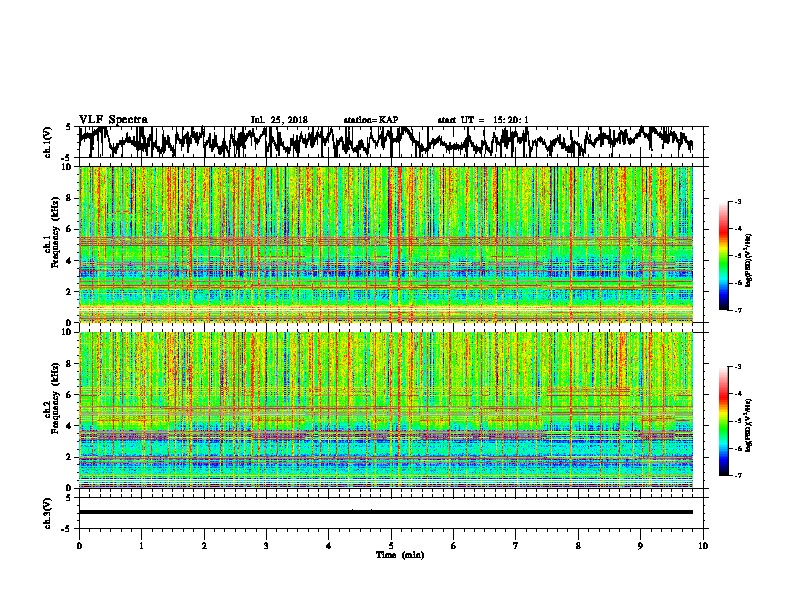Click the flat ch.3 voltage trace line
Screen dimensions: 792x612
point(386,512)
